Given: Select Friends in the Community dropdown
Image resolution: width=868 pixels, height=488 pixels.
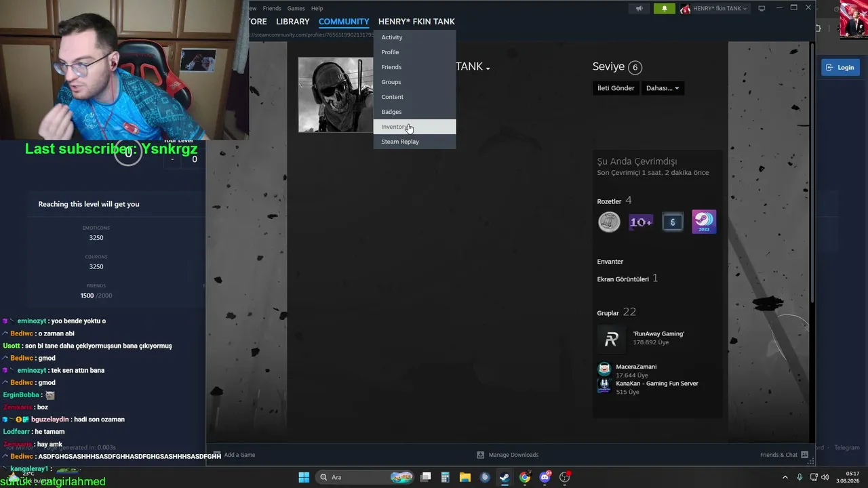Looking at the screenshot, I should pos(414,67).
